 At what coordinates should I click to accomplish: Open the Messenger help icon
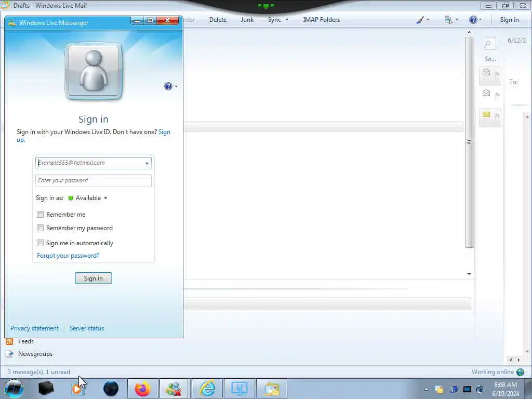pos(168,86)
